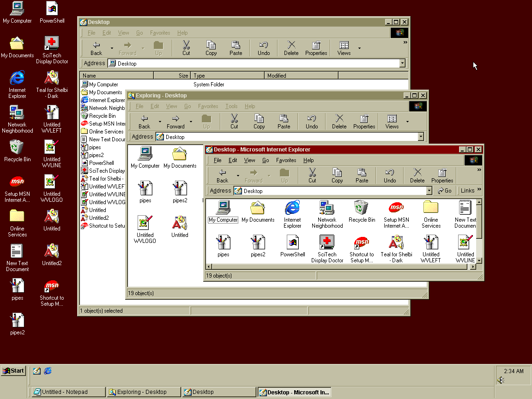Switch to the Untitled - Notepad taskbar button
Viewport: 532px width, 399px height.
[x=68, y=392]
